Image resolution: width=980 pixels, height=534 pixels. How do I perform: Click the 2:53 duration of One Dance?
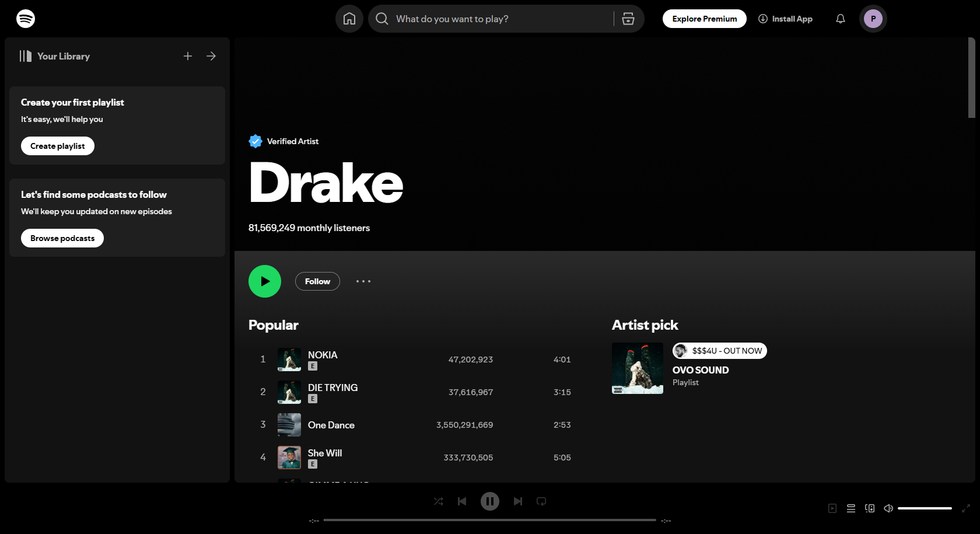click(562, 425)
